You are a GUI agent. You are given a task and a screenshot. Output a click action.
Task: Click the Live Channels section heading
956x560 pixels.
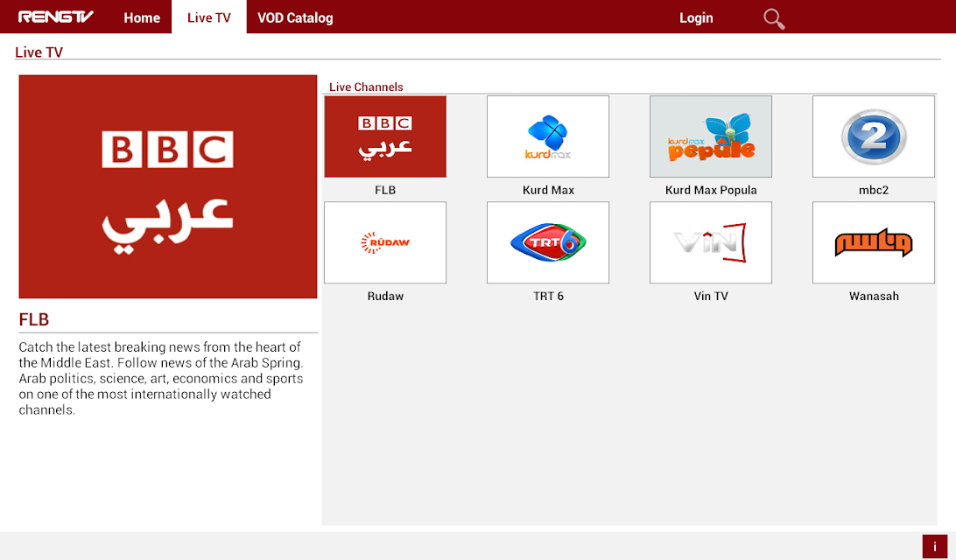click(x=366, y=87)
